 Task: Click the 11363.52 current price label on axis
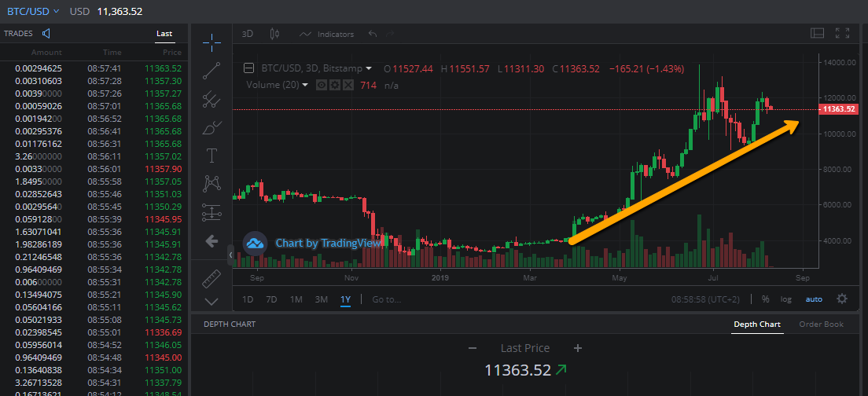pos(839,109)
